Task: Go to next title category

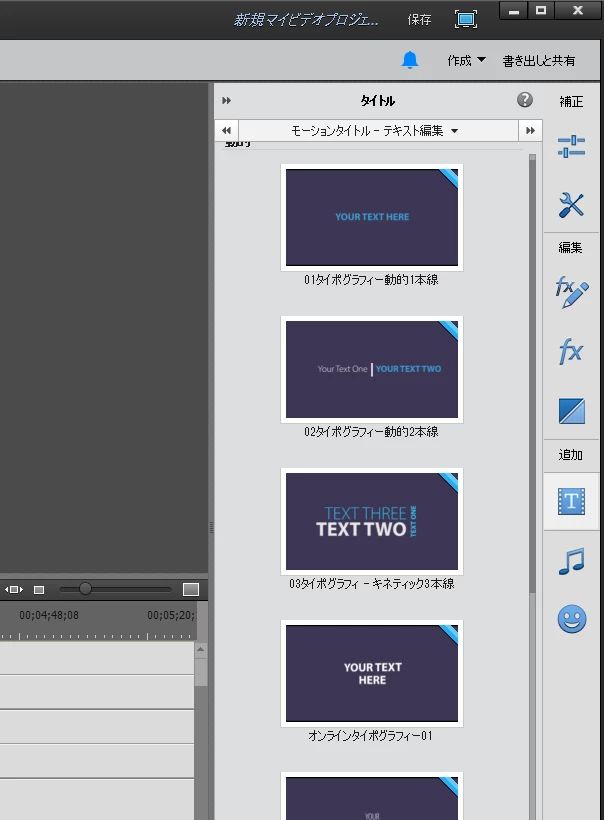Action: 530,130
